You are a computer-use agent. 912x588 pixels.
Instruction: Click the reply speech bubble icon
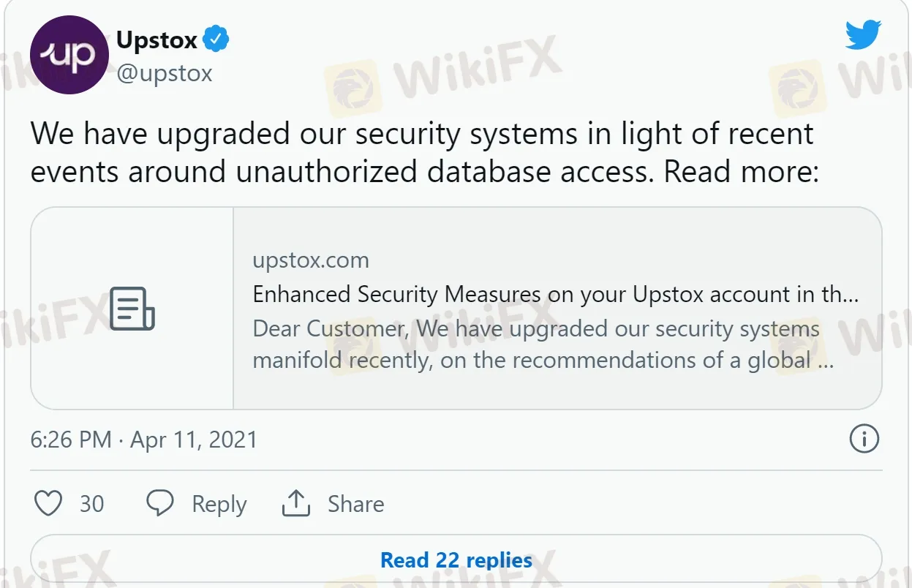[160, 503]
